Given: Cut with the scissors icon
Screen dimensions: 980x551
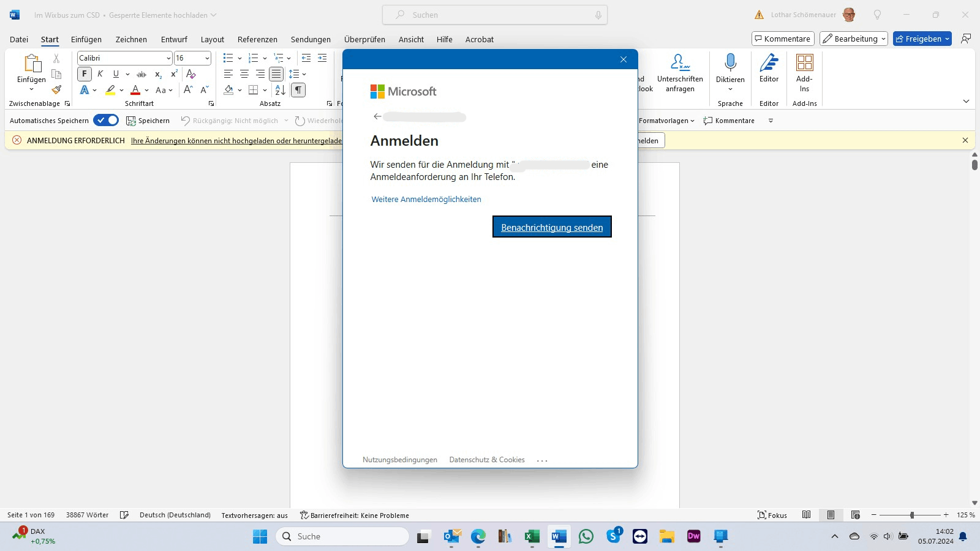Looking at the screenshot, I should coord(56,58).
